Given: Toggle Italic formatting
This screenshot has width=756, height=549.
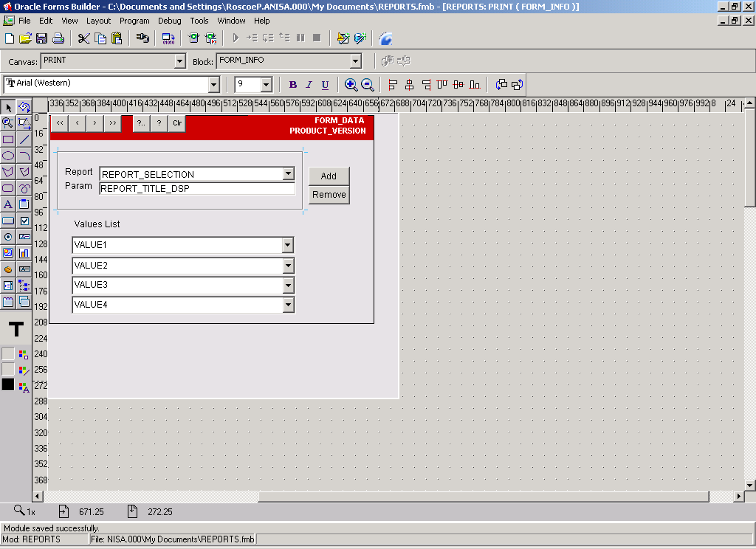Looking at the screenshot, I should 309,85.
